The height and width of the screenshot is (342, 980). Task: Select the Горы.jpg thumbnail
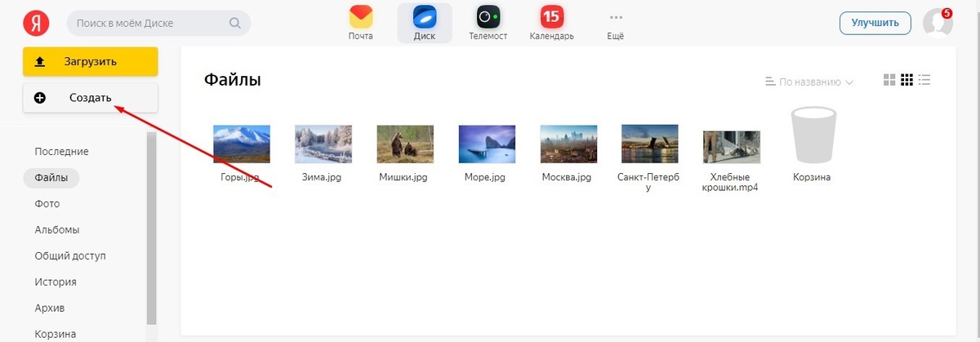[x=241, y=144]
